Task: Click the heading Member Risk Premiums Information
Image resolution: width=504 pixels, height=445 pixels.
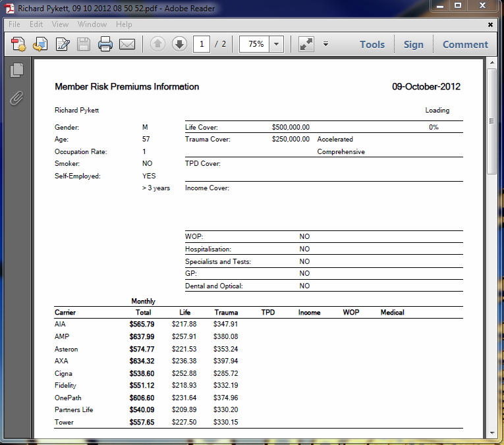Action: 126,87
